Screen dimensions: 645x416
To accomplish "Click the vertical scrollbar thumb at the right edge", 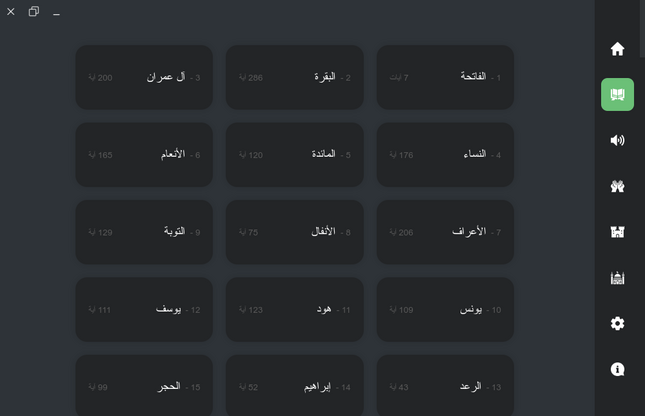I will [643, 28].
